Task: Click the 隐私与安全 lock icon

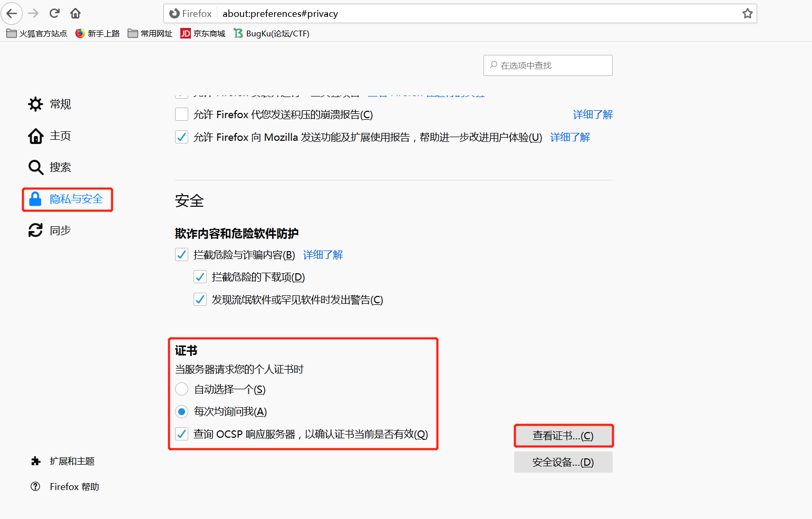Action: 35,199
